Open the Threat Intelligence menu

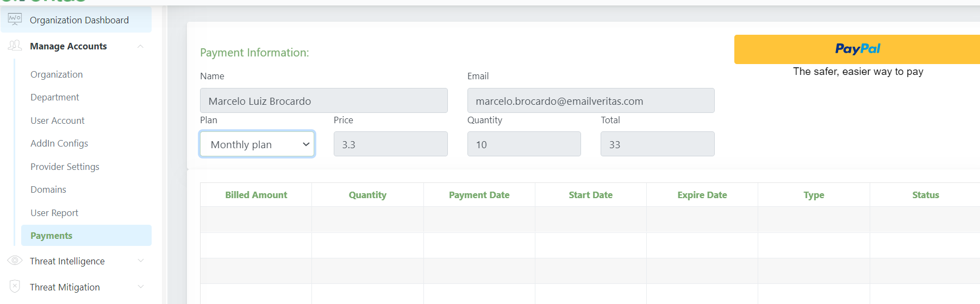[x=67, y=261]
